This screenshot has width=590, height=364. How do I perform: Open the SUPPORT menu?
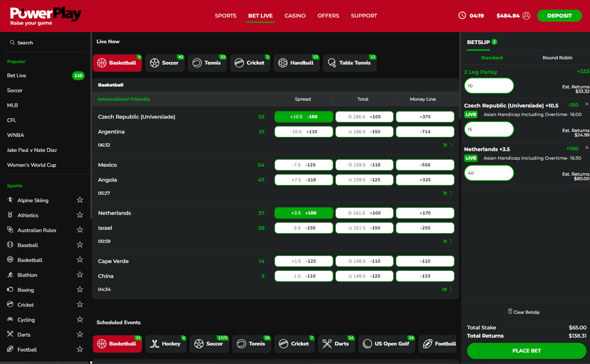364,16
